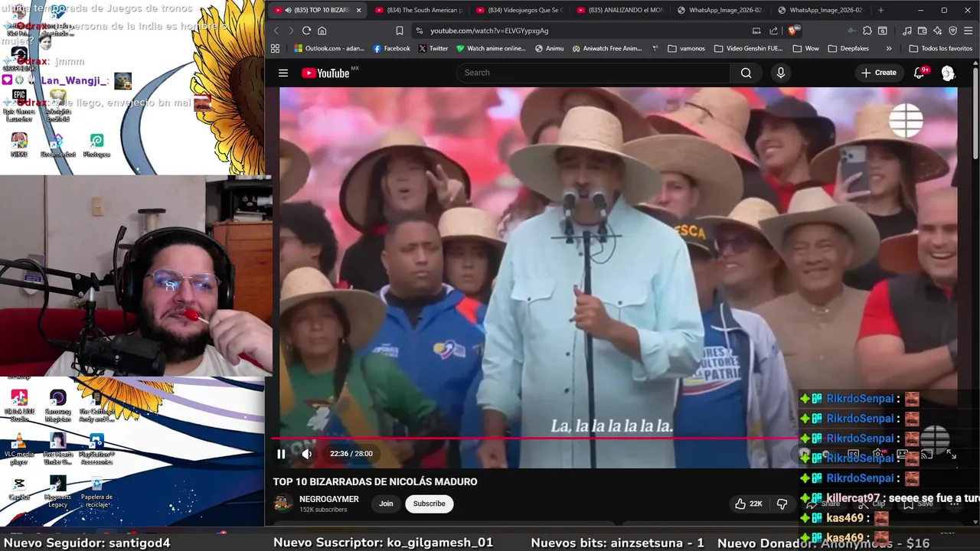This screenshot has width=980, height=551.
Task: Go back in browser history
Action: (276, 31)
